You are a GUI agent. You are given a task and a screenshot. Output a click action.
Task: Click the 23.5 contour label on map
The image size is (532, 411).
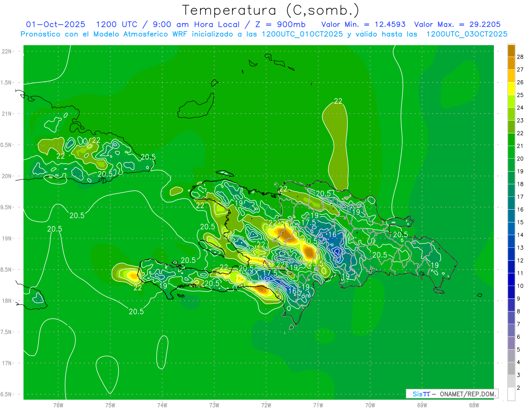pyautogui.click(x=315, y=263)
